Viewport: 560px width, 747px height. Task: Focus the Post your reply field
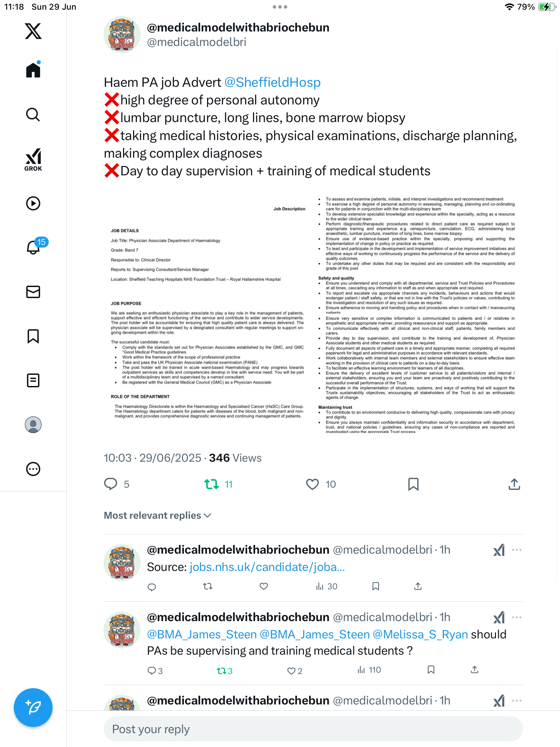313,729
